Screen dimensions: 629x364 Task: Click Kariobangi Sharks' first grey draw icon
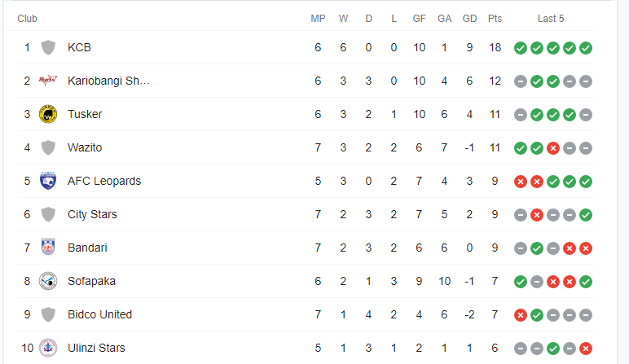pos(521,81)
